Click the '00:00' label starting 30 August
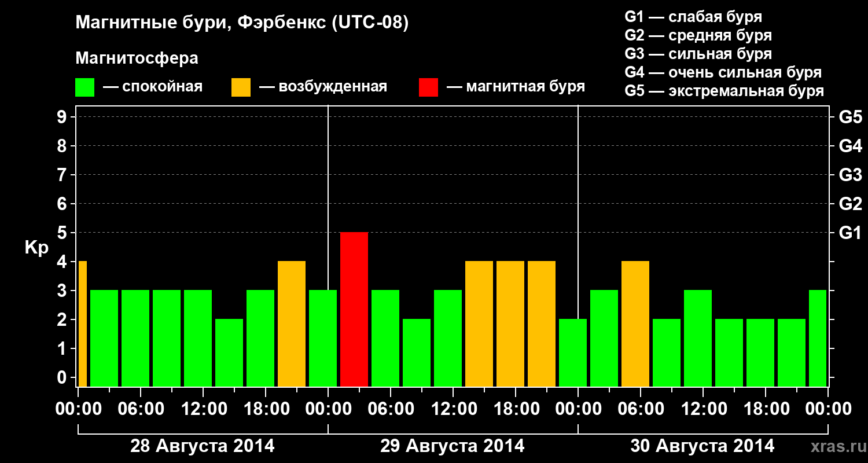 [578, 409]
